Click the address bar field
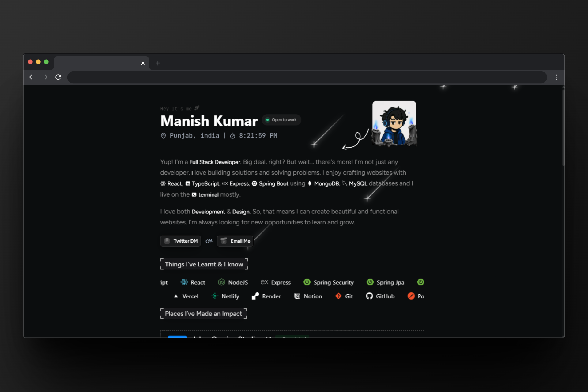The image size is (588, 392). click(x=306, y=77)
